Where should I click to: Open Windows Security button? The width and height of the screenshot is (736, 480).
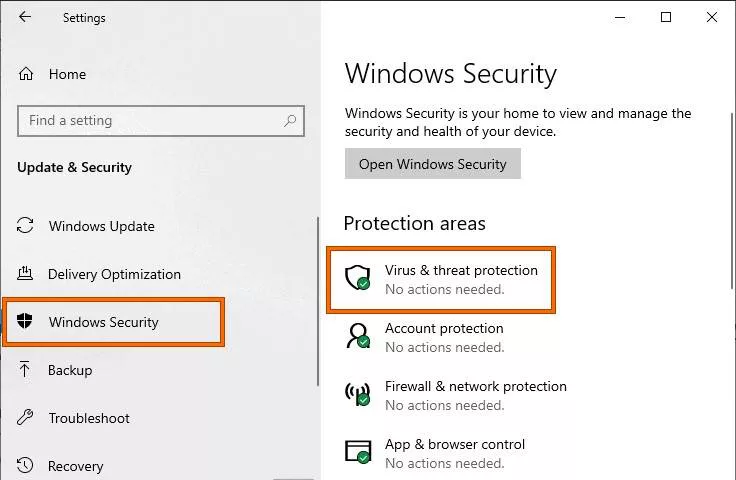click(x=432, y=164)
